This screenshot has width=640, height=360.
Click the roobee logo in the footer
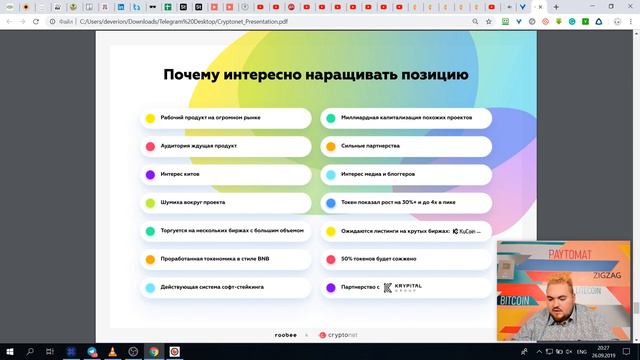286,335
